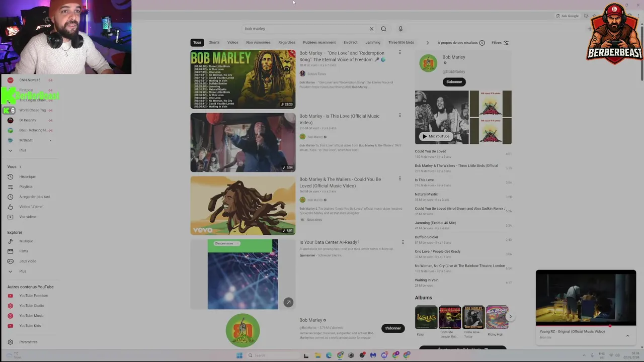644x362 pixels.
Task: Select the Publiées récemment chip
Action: point(319,43)
